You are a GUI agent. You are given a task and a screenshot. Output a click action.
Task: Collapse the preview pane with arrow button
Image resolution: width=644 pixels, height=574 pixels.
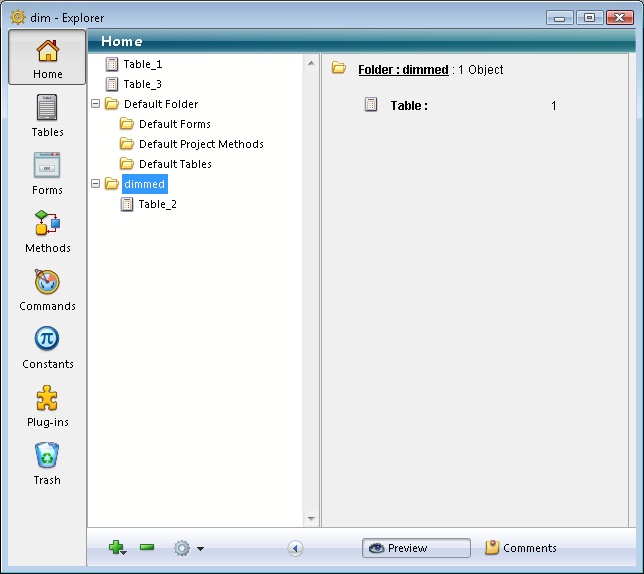[x=295, y=548]
